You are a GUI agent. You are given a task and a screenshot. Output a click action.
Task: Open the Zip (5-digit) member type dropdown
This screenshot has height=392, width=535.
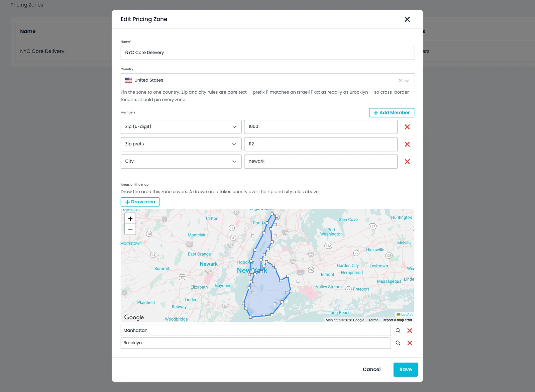coord(181,127)
